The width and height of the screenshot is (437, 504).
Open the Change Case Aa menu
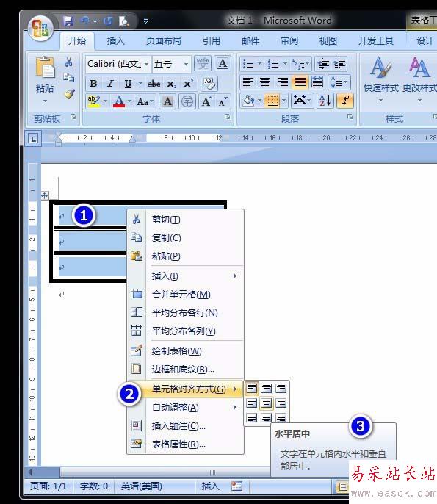tap(145, 101)
